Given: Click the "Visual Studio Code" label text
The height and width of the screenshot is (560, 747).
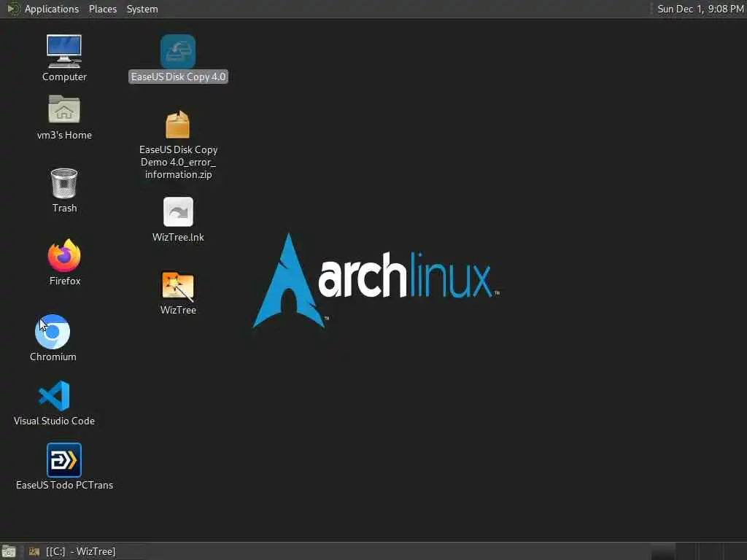Looking at the screenshot, I should [x=54, y=421].
